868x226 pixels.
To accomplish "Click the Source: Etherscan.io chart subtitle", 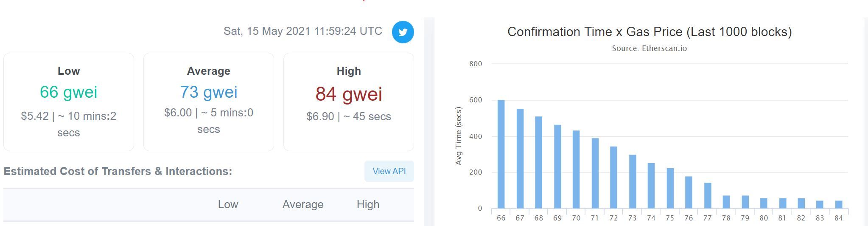I will pyautogui.click(x=650, y=48).
